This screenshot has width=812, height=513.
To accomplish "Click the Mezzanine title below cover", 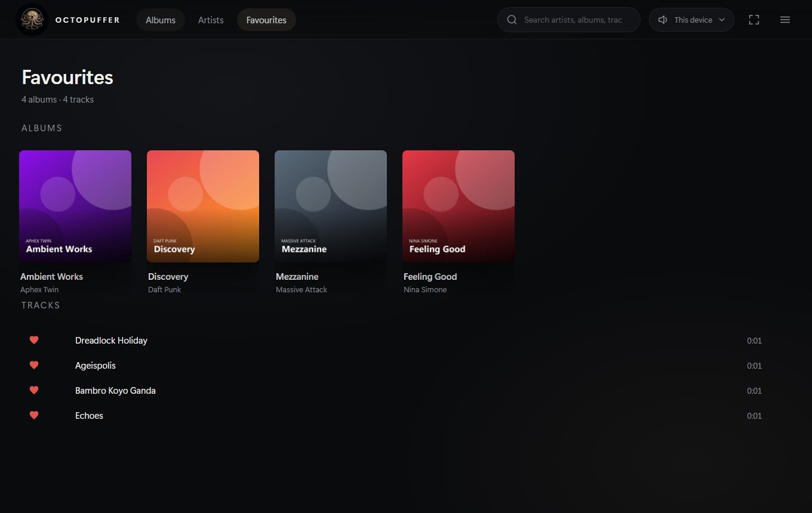I will (297, 277).
